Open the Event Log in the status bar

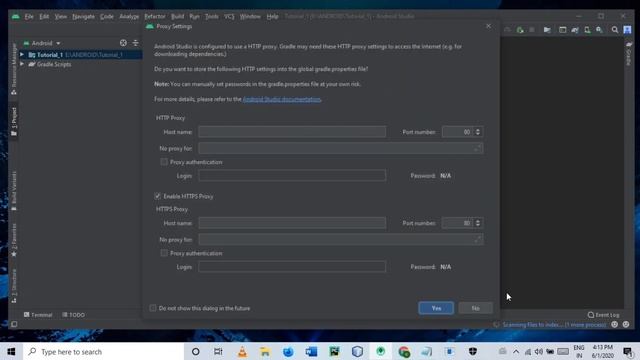603,315
